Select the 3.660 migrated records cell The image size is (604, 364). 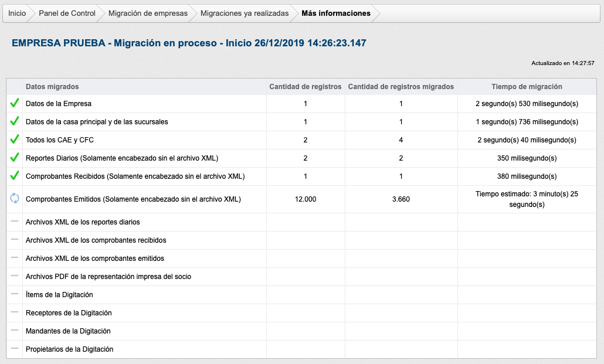tap(401, 199)
